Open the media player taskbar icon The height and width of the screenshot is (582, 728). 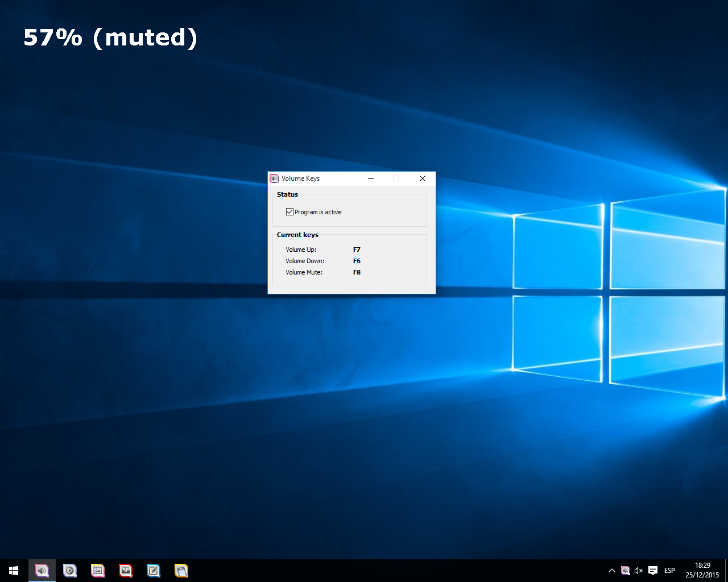70,571
